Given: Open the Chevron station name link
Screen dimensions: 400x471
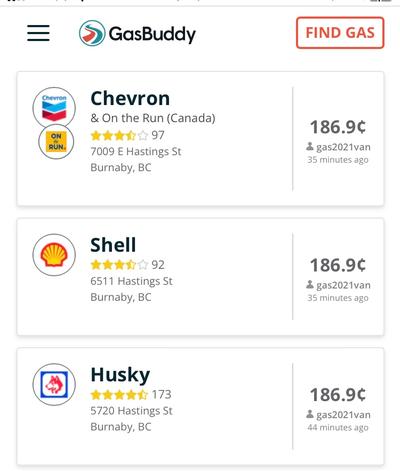Looking at the screenshot, I should click(130, 99).
